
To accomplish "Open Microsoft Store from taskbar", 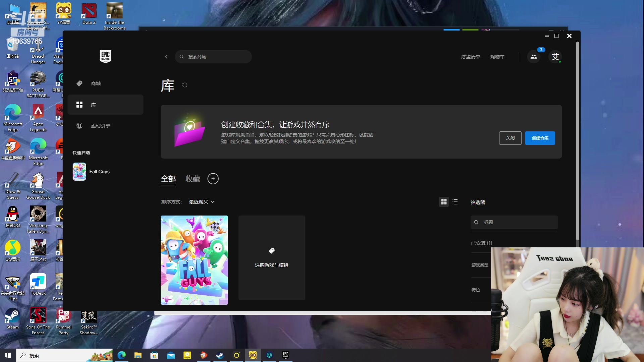I will click(154, 355).
